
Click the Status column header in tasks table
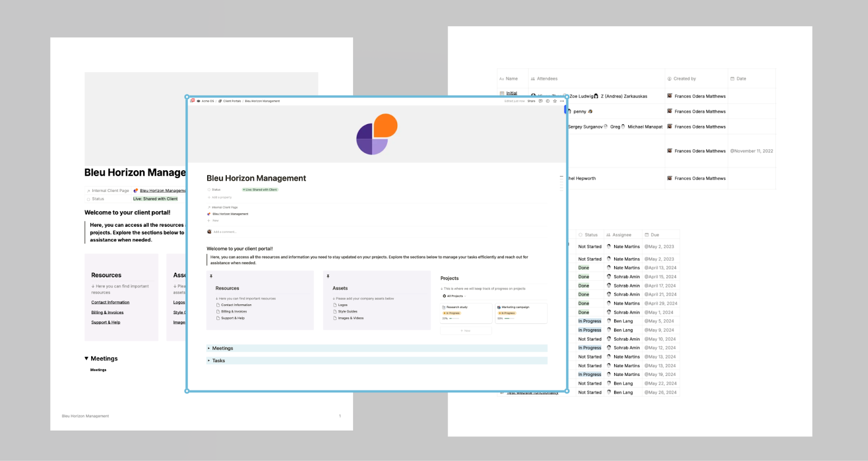591,235
